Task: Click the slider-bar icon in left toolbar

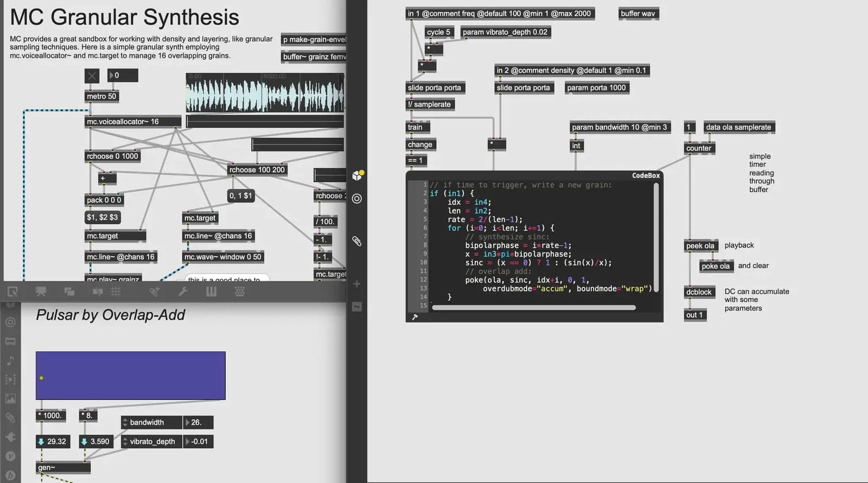Action: pos(10,341)
